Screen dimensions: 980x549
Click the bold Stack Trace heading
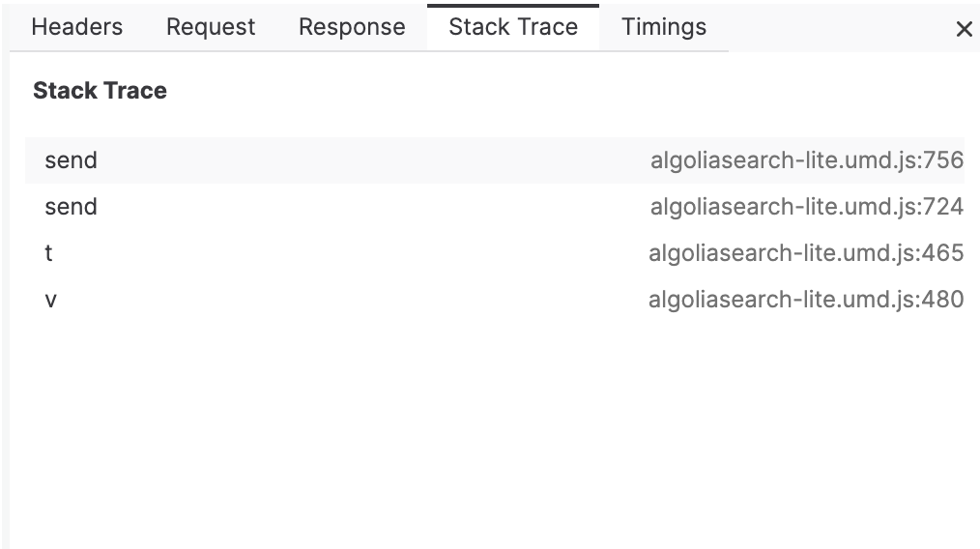coord(100,91)
